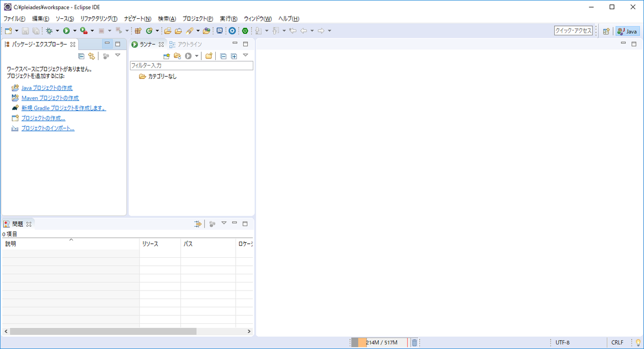The image size is (644, 349).
Task: Open the Debug configurations dropdown arrow
Action: pyautogui.click(x=57, y=31)
